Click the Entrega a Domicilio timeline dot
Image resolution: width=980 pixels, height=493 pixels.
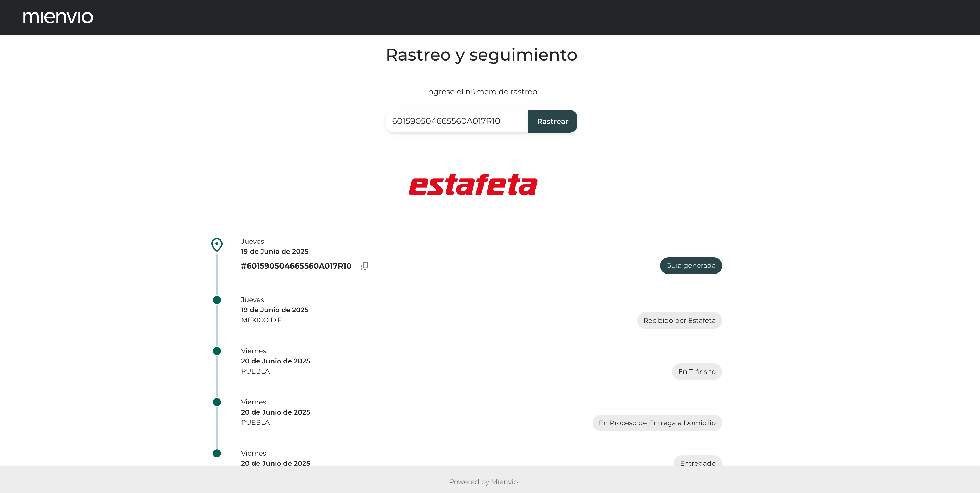(x=217, y=402)
